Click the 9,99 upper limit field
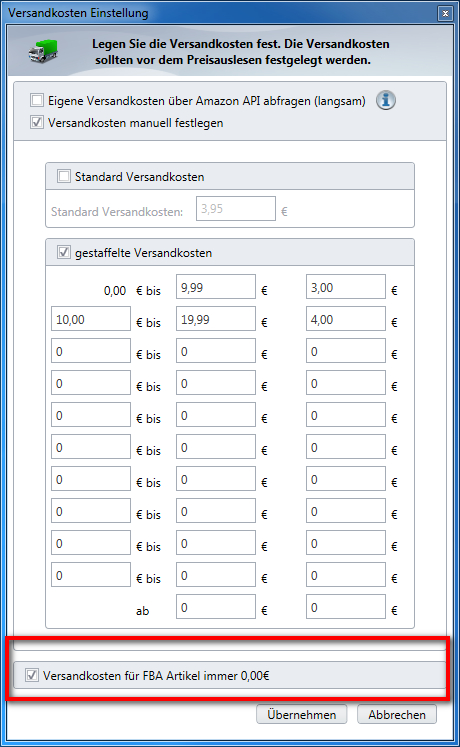 pyautogui.click(x=216, y=287)
